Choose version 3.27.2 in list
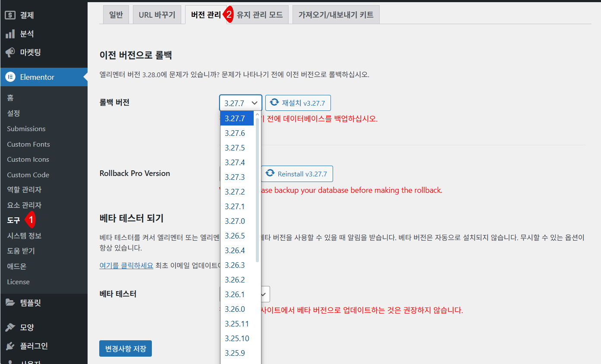Screen dimensions: 601x364 click(x=237, y=191)
